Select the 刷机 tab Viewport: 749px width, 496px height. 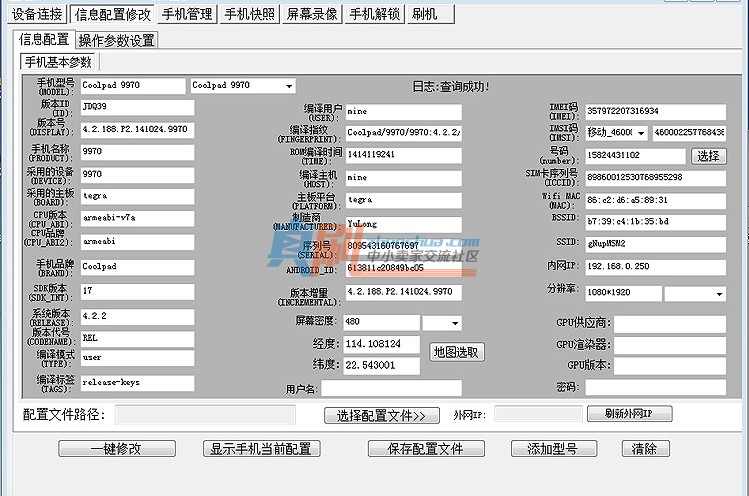click(x=430, y=14)
